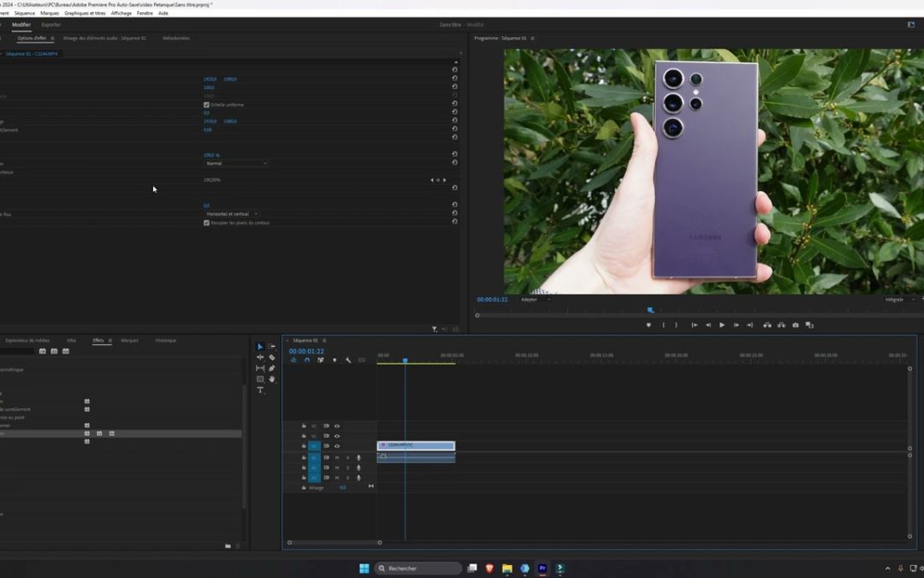Open the Explorateur de médias tab
924x578 pixels.
[27, 340]
